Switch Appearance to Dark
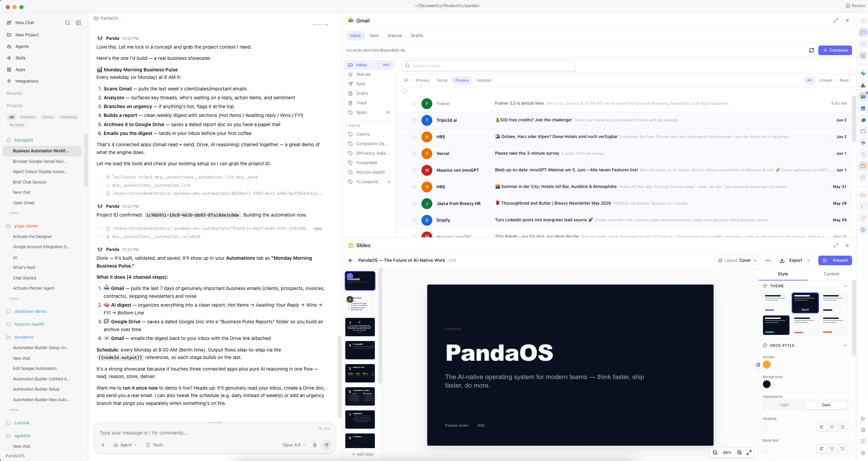The width and height of the screenshot is (868, 461). coord(826,405)
